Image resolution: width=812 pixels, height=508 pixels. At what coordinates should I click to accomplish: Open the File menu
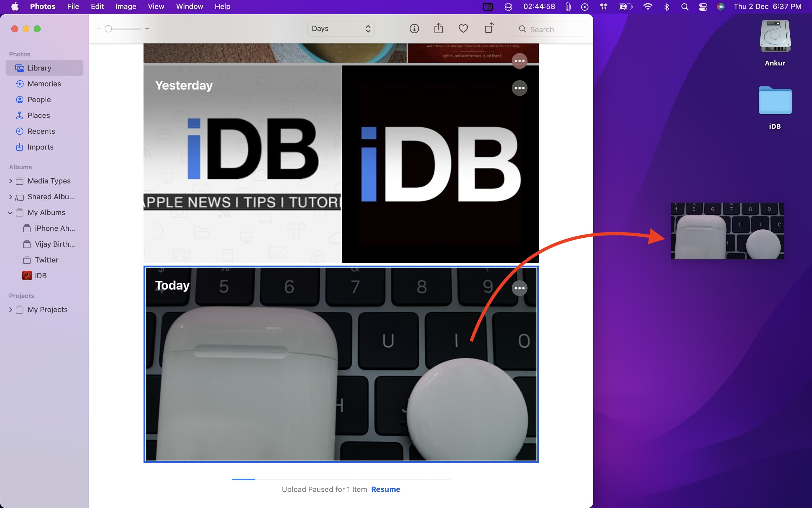tap(73, 7)
